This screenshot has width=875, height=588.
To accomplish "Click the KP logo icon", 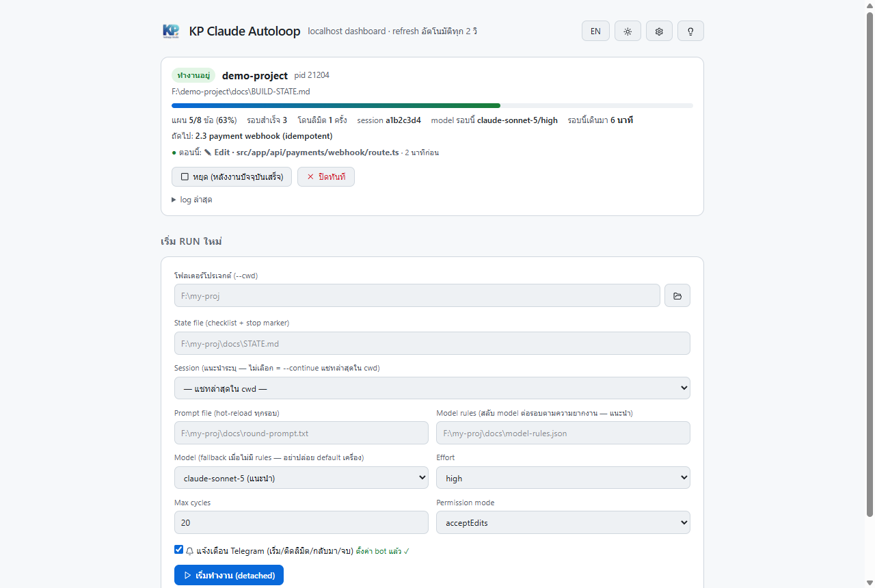I will (x=171, y=31).
